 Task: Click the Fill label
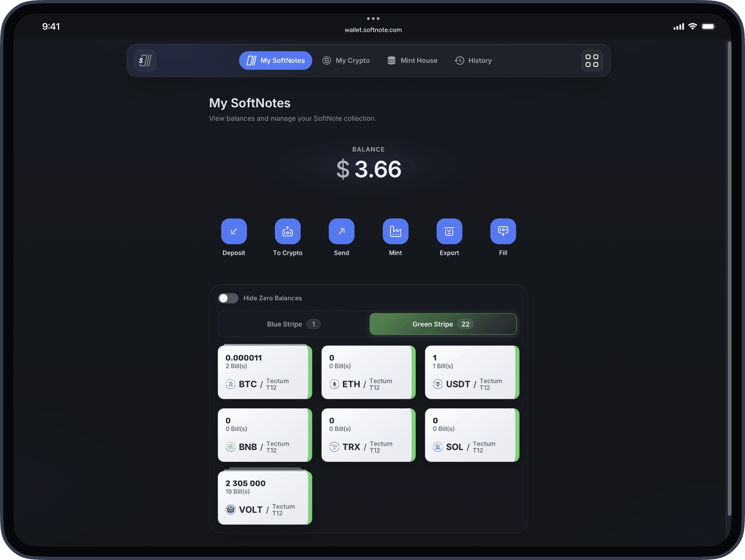(x=503, y=253)
